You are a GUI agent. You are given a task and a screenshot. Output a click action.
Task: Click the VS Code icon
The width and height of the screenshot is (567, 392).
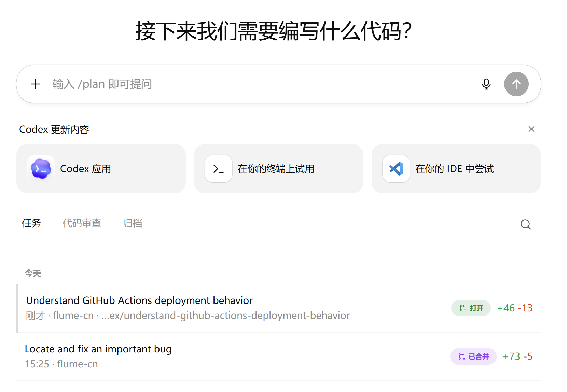point(396,169)
